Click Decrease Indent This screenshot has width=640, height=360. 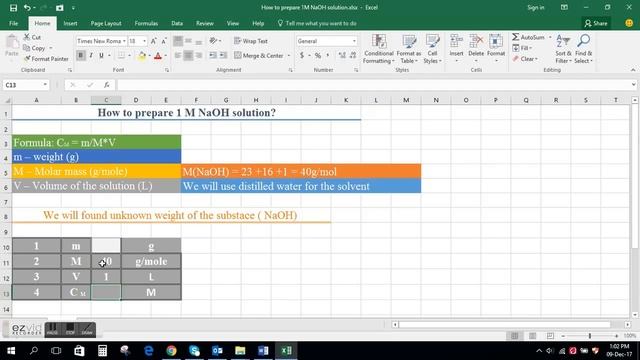coord(213,56)
